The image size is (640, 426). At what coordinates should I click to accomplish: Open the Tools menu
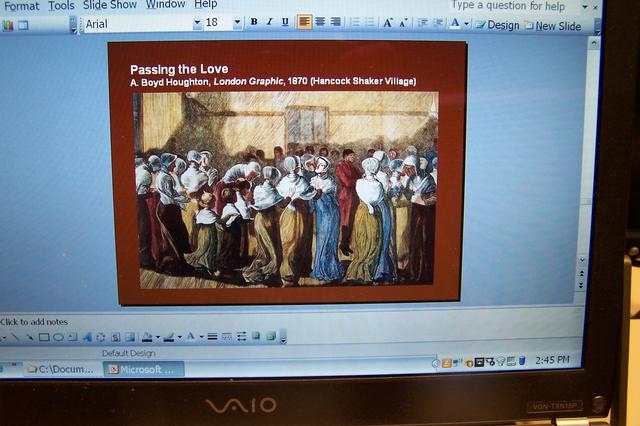61,6
